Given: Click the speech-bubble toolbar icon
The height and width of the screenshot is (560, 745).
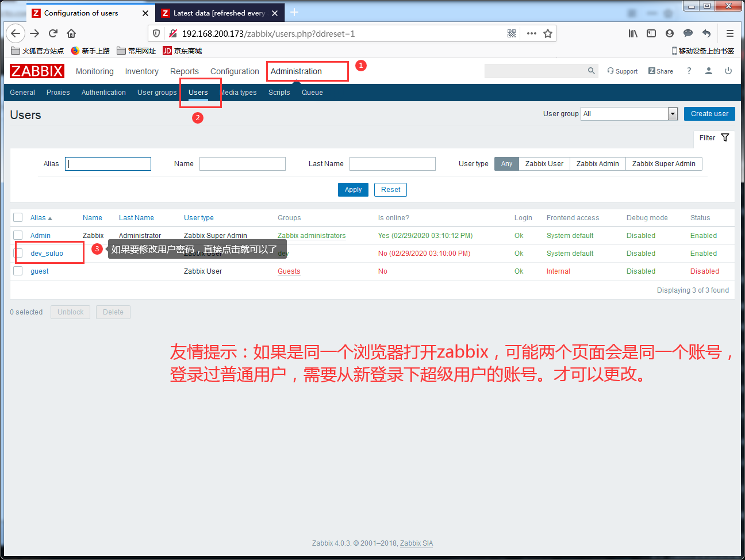Looking at the screenshot, I should (x=688, y=33).
